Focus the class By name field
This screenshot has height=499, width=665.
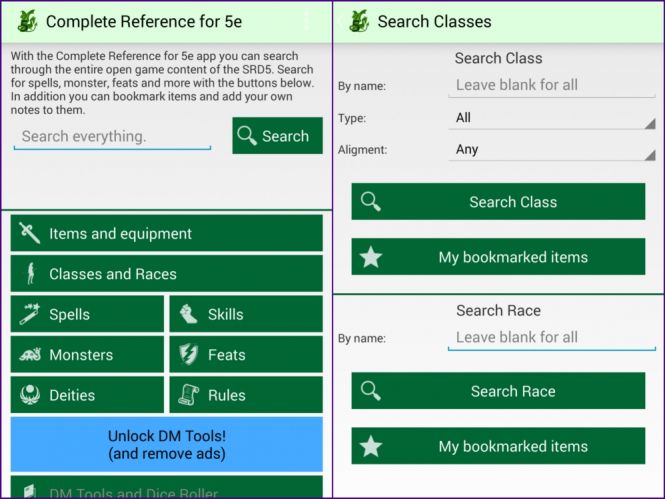(x=552, y=86)
